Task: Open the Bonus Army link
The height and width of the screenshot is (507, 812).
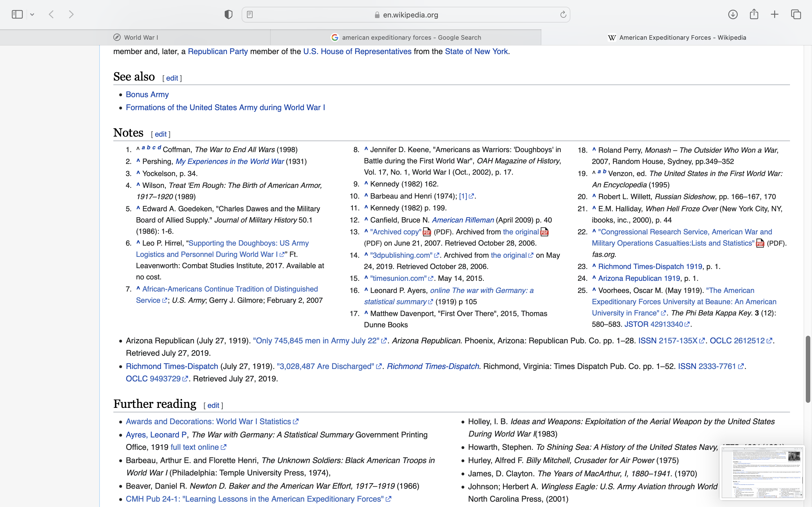Action: tap(147, 95)
